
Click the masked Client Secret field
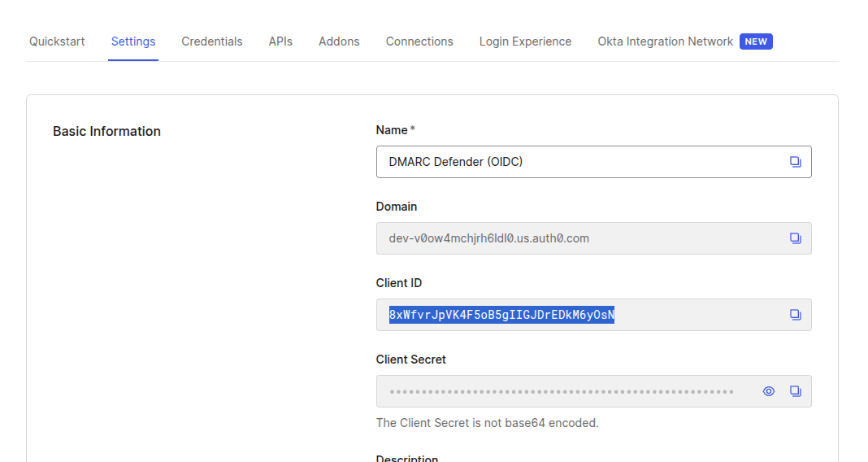(x=594, y=391)
